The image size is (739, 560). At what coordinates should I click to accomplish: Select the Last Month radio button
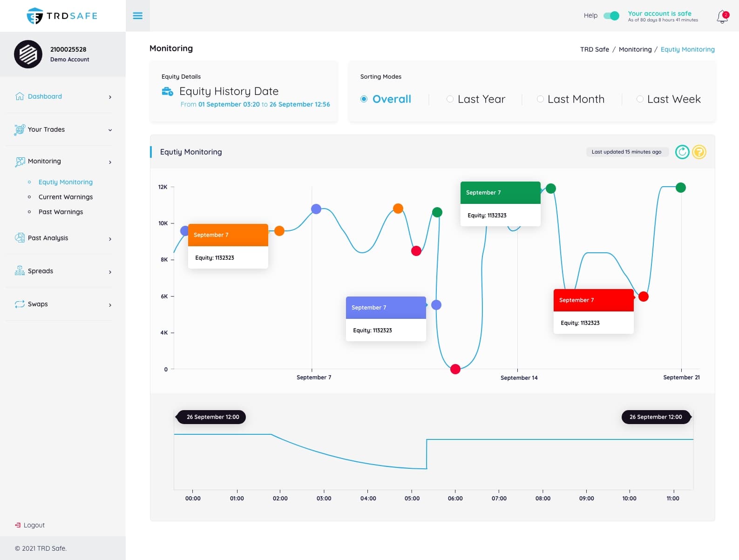[540, 99]
